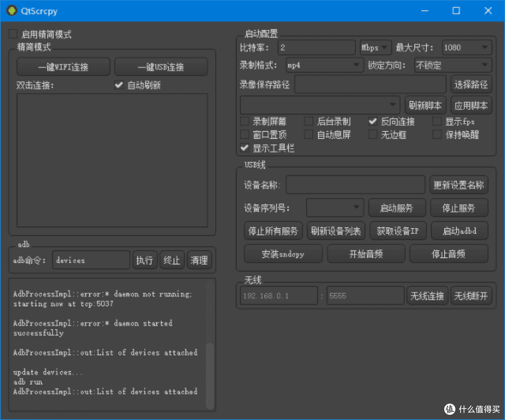Click the 选择路径 button
This screenshot has width=505, height=420.
coord(471,85)
